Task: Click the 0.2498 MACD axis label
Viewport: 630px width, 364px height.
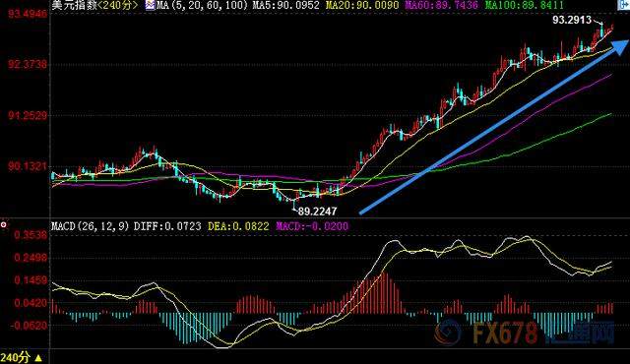Action: point(31,257)
